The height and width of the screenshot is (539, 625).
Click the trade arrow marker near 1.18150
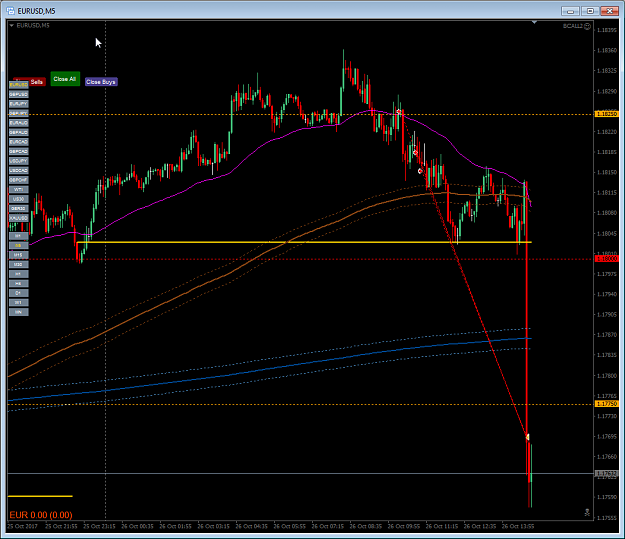tap(420, 171)
